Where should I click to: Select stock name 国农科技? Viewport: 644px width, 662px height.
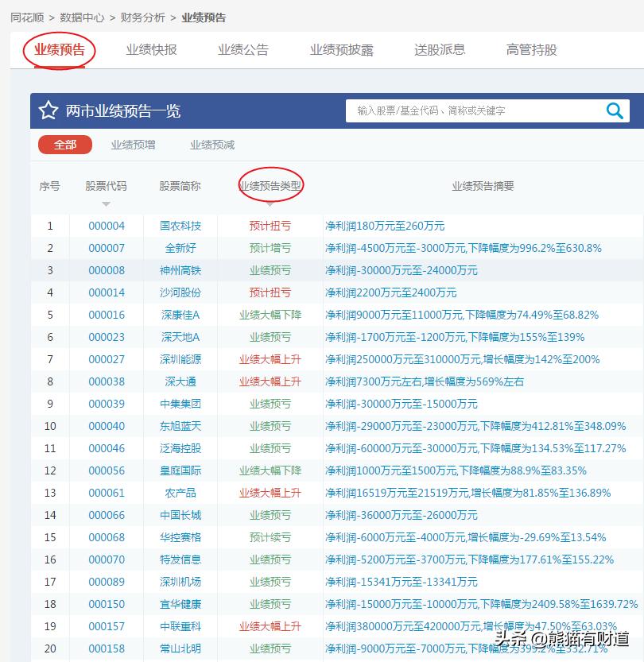tap(180, 226)
